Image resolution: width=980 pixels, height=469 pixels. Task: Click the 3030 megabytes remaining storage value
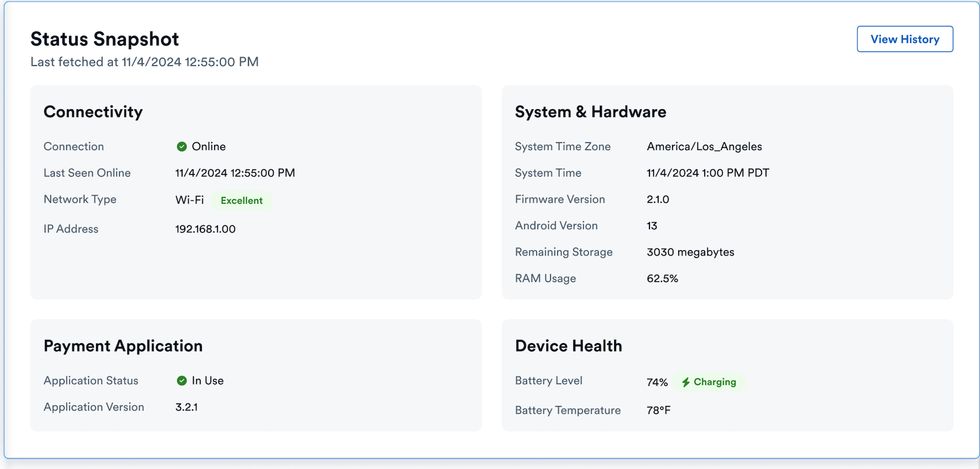(x=690, y=252)
